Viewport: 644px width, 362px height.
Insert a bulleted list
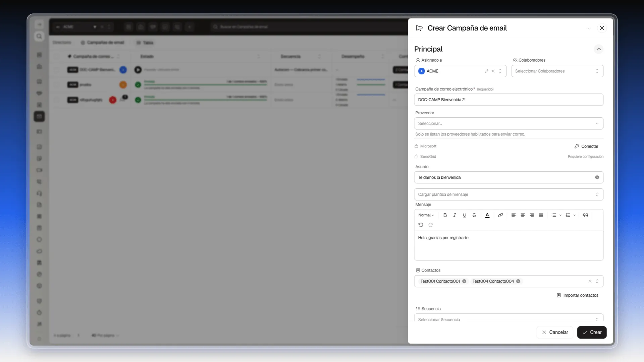554,215
